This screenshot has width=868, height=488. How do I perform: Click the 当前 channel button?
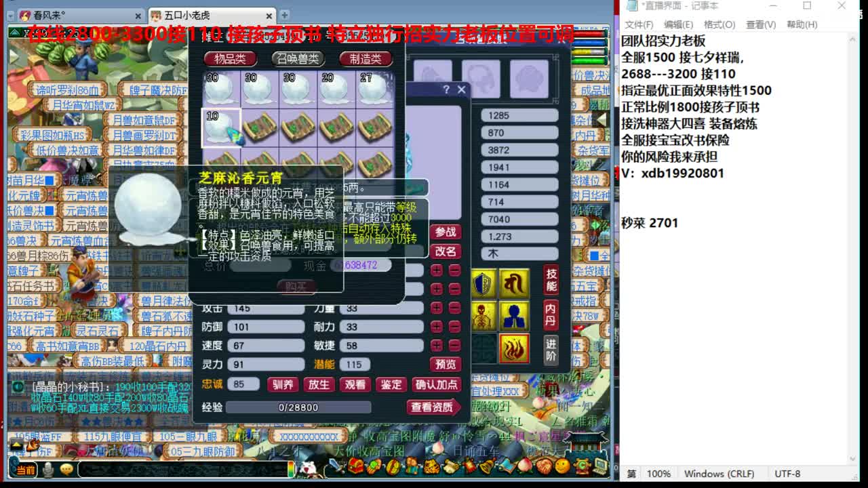[x=25, y=470]
